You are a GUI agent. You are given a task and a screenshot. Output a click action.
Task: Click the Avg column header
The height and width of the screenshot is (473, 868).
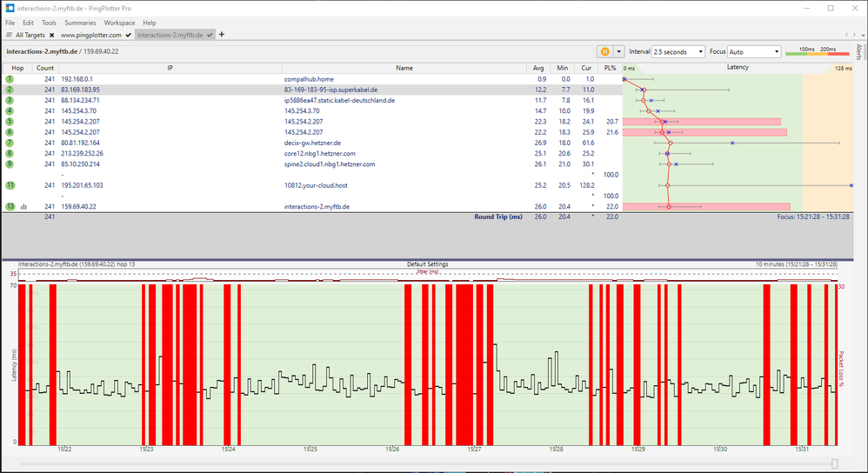pos(539,68)
